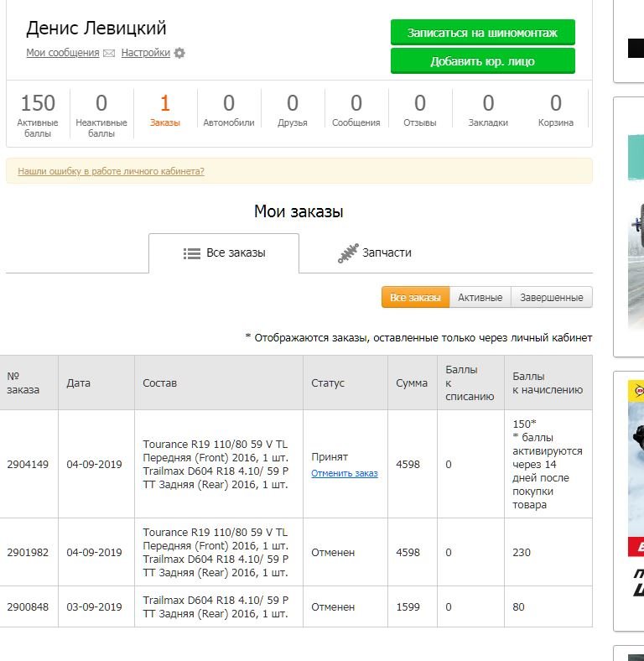Open the Корзина counter

555,111
